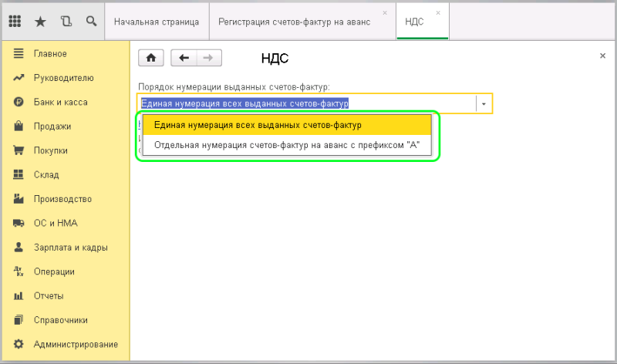
Task: Open the Справочники section label
Action: tap(61, 320)
